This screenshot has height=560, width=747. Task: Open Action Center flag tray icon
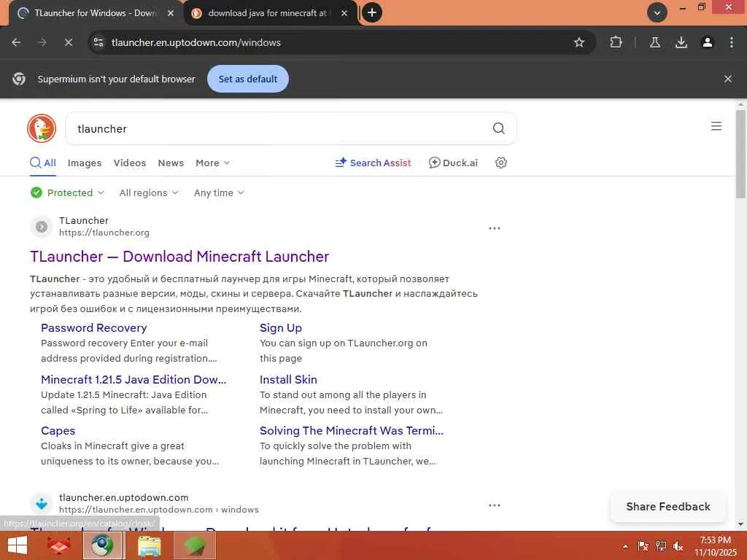pos(643,546)
